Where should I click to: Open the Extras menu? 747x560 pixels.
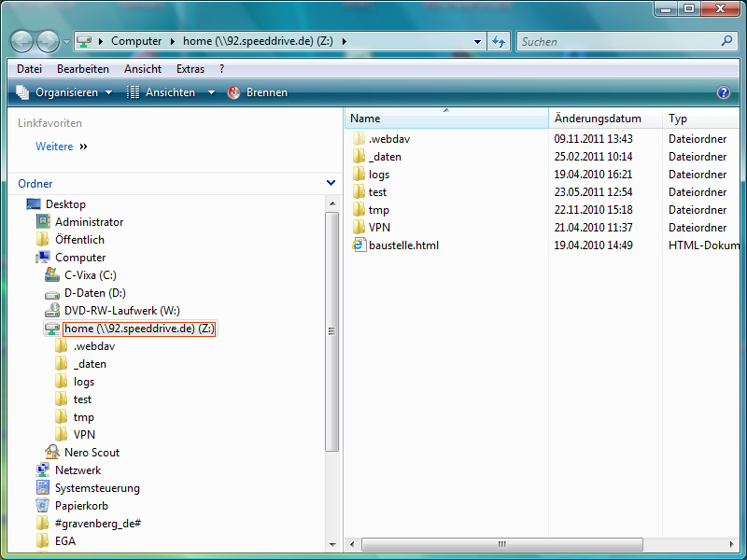[190, 69]
